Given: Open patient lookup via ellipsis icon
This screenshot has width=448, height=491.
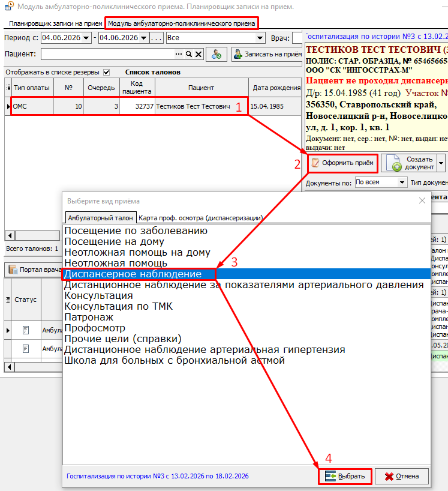Looking at the screenshot, I should 179,54.
